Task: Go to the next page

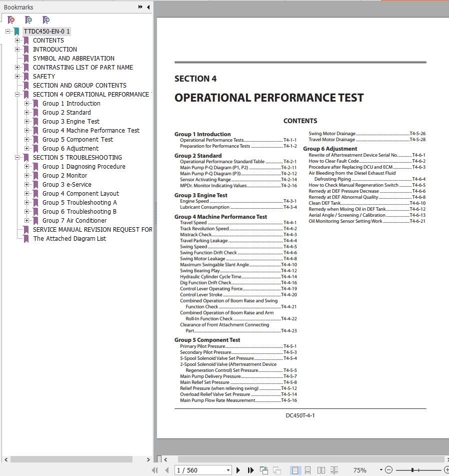Action: click(238, 470)
